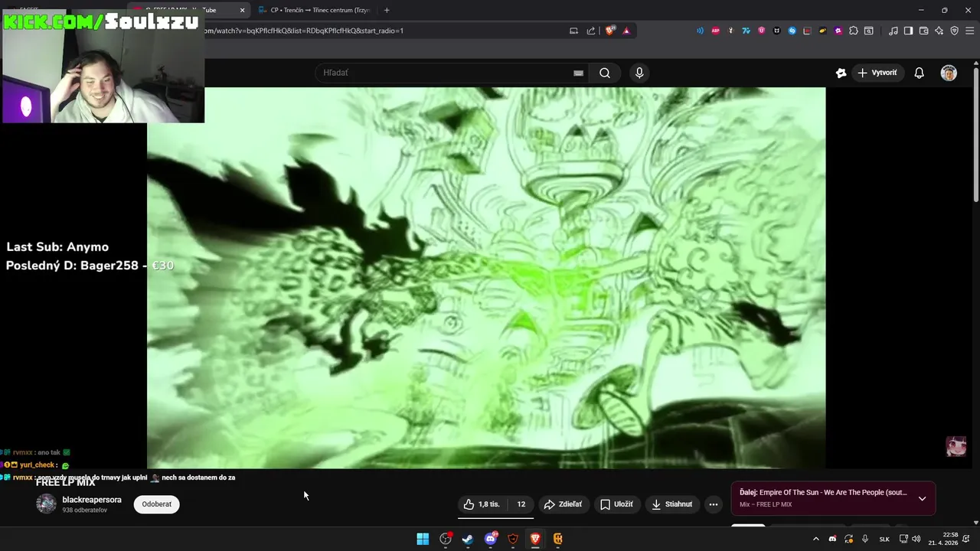Viewport: 980px width, 551px height.
Task: Click the share page icon in address bar
Action: (x=590, y=31)
